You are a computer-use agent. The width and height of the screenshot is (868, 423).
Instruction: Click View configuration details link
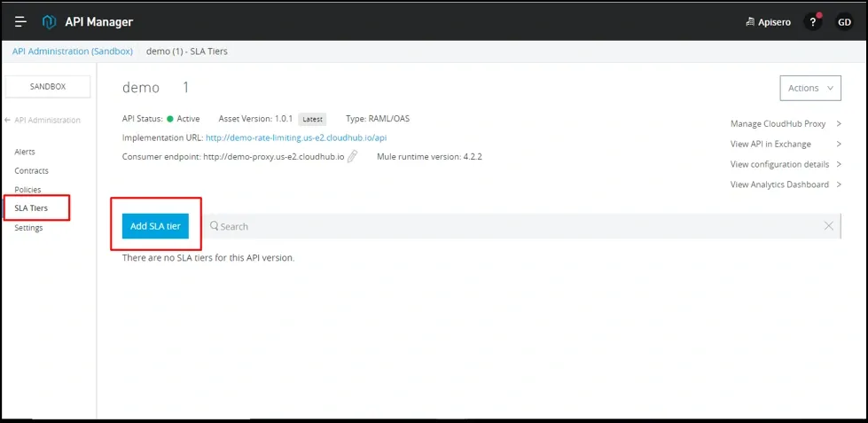pyautogui.click(x=779, y=164)
